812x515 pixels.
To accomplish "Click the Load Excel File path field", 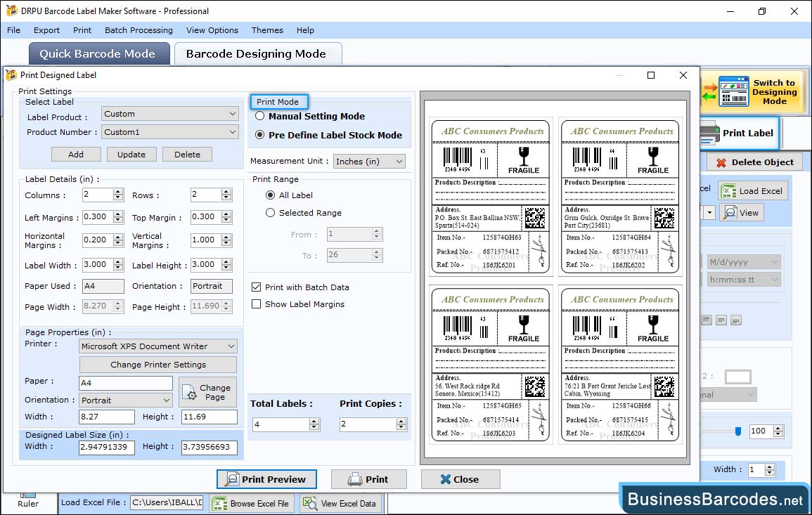I will [167, 502].
